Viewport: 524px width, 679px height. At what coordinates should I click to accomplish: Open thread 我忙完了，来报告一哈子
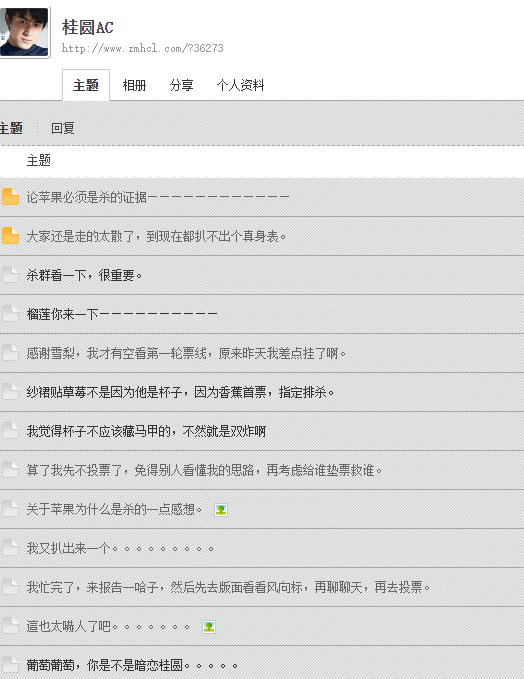[x=228, y=587]
